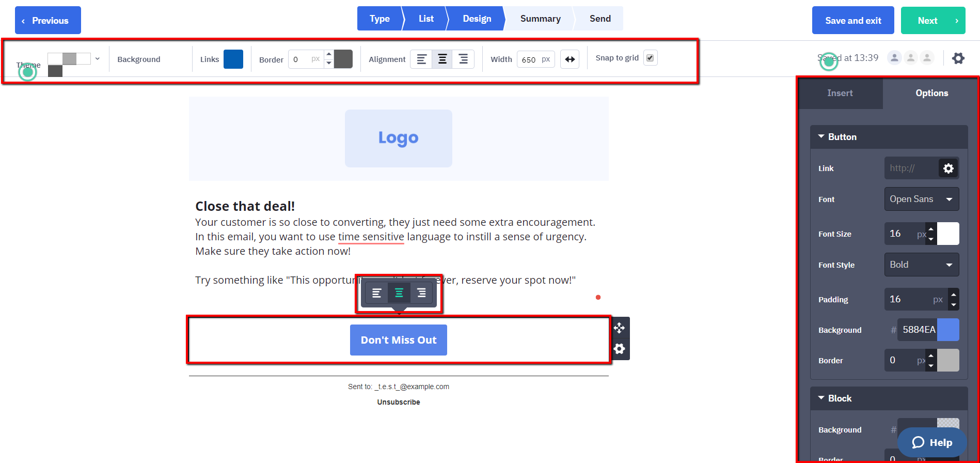Click third collaborator avatar icon
Image resolution: width=980 pixels, height=463 pixels.
click(927, 58)
